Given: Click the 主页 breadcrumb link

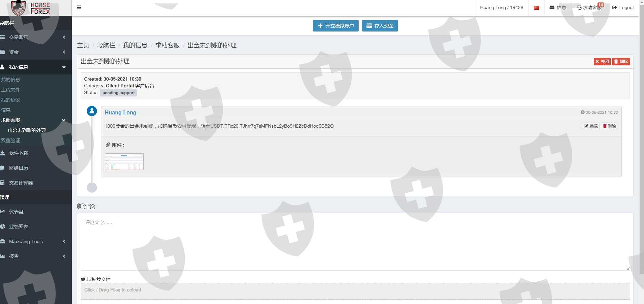Looking at the screenshot, I should pos(83,45).
